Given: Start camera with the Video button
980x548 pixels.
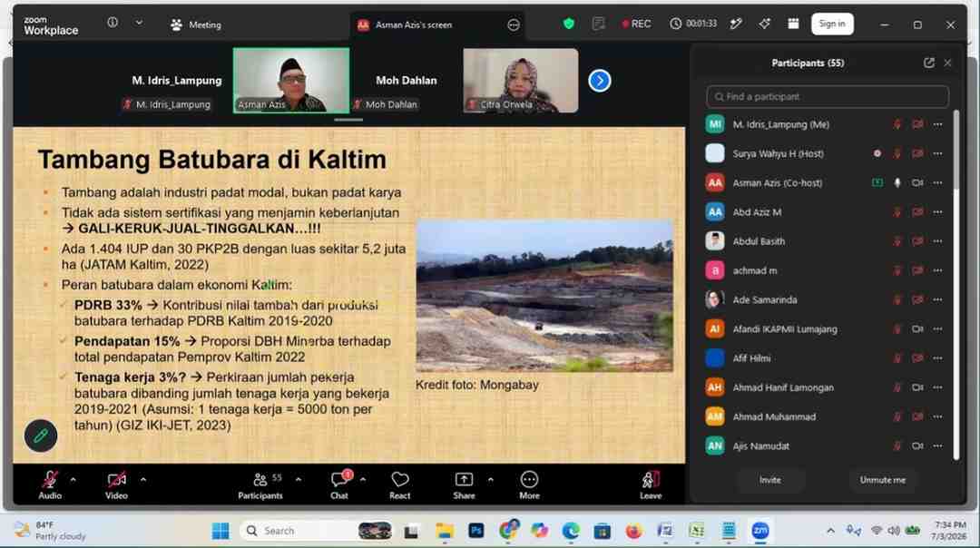Looking at the screenshot, I should click(116, 484).
